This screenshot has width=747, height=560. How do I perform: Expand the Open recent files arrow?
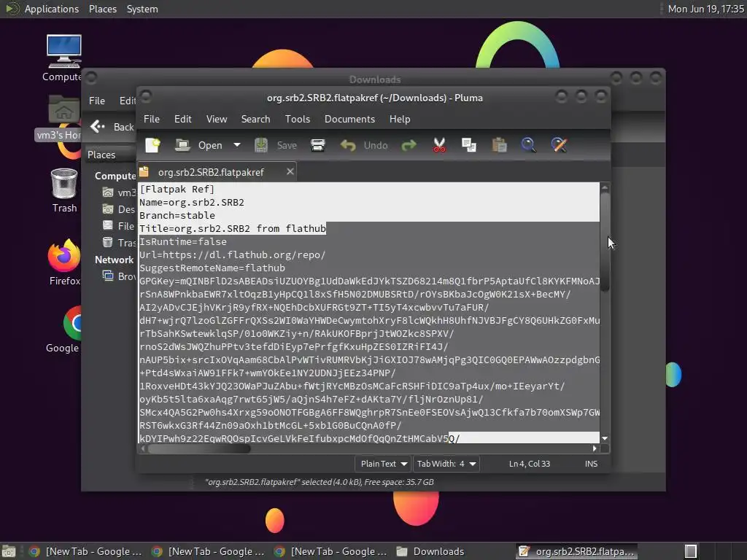pos(237,145)
